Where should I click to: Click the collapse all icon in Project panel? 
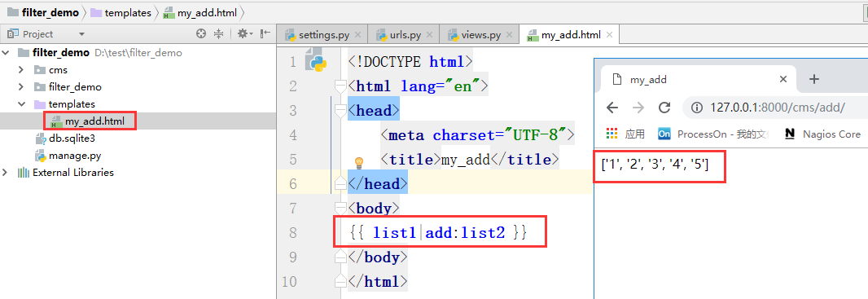pos(219,33)
